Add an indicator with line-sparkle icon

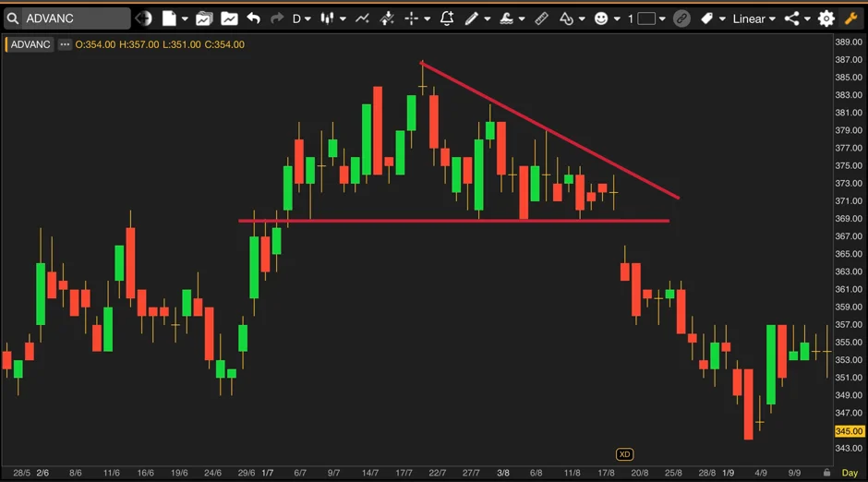coord(362,18)
